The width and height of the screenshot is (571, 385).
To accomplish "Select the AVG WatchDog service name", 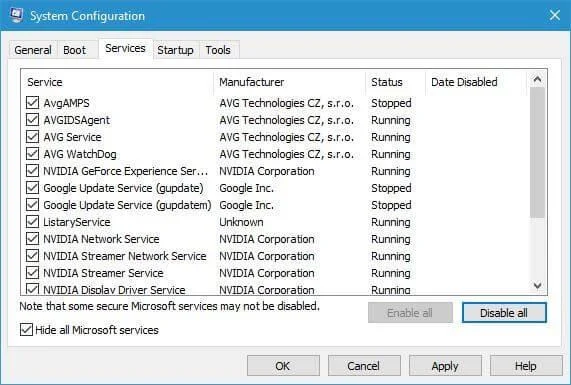I will click(80, 154).
